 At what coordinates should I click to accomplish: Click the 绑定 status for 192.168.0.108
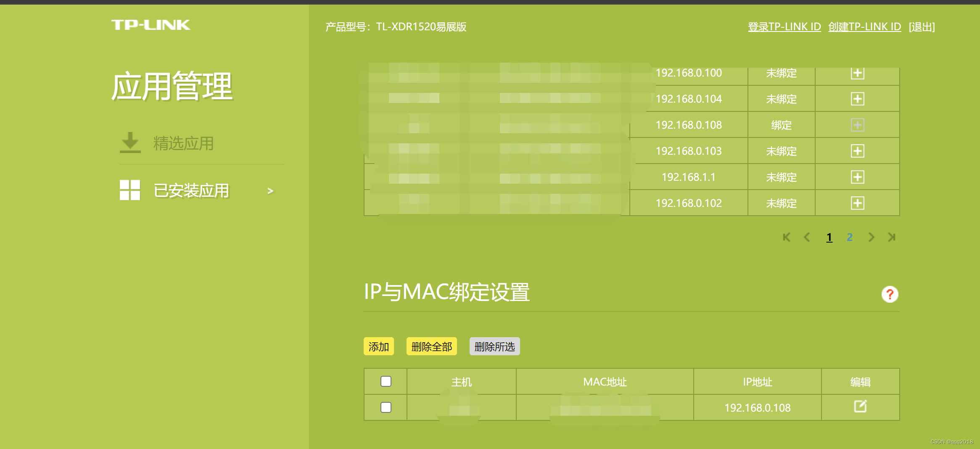point(782,125)
